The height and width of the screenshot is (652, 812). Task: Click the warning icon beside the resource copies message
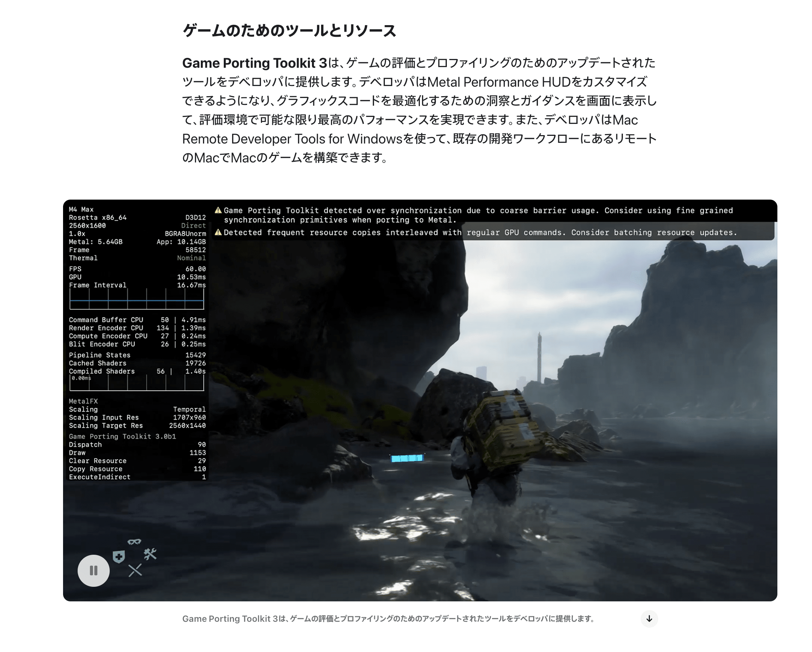tap(218, 232)
